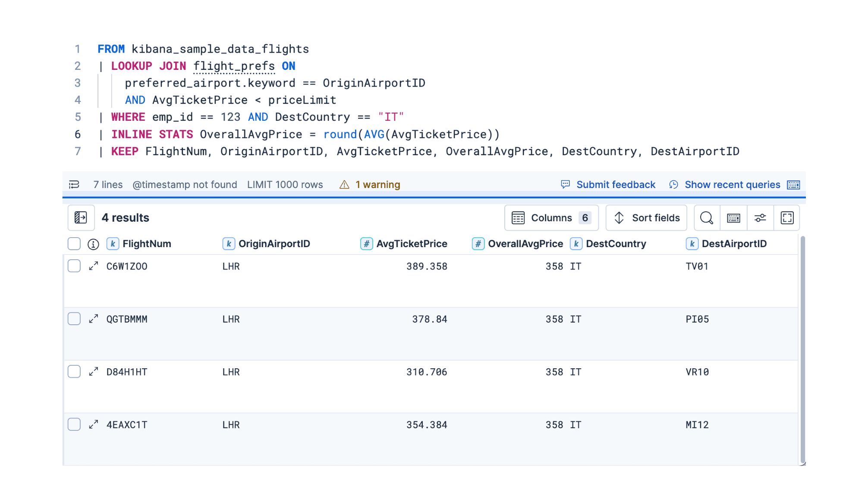Open the Sort fields dropdown
Image resolution: width=868 pixels, height=502 pixels.
point(646,218)
